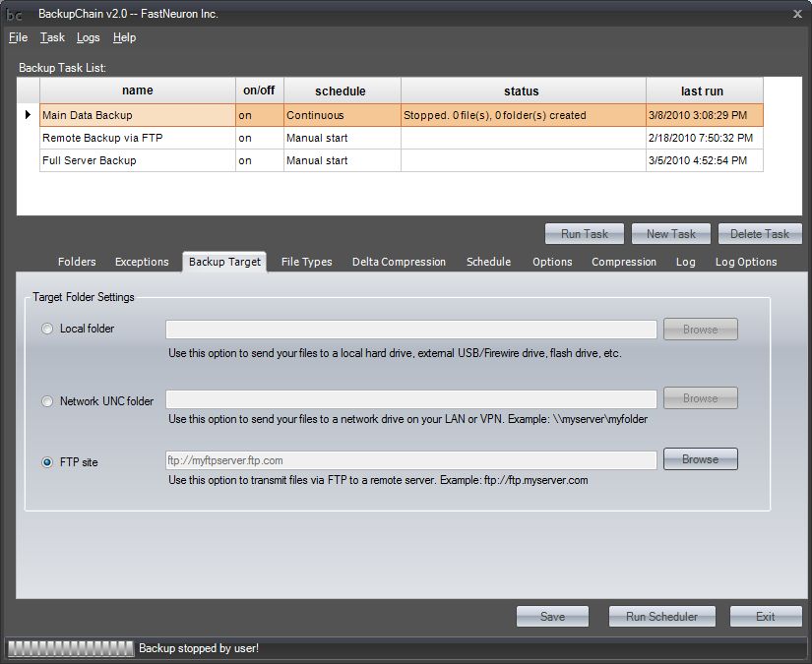
Task: Open the Task menu
Action: point(52,37)
